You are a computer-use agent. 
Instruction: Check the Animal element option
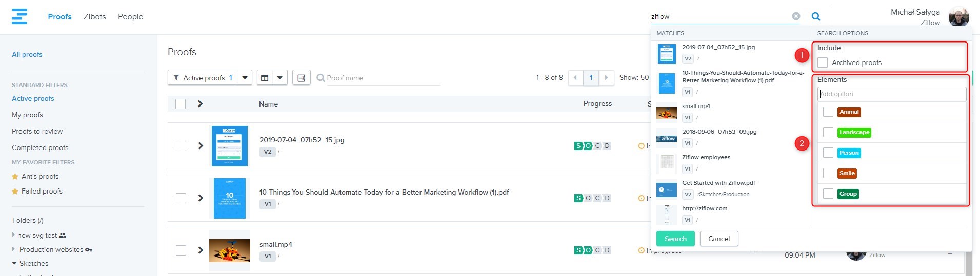tap(828, 112)
